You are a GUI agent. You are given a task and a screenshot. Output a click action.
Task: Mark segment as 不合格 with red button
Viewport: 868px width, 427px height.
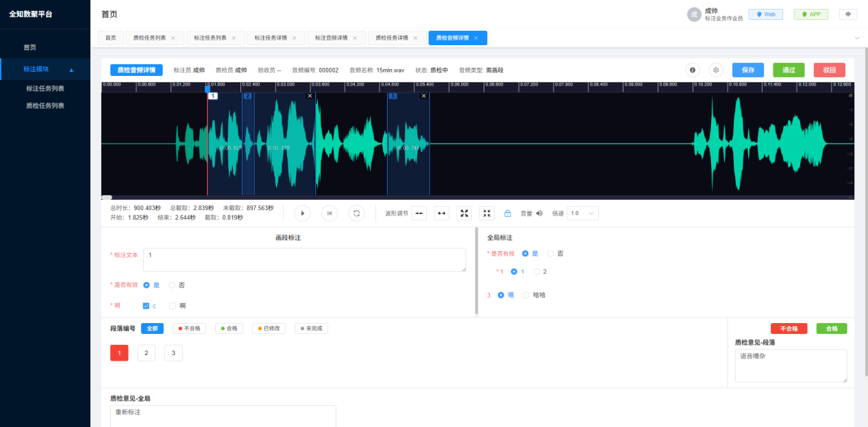tap(789, 328)
